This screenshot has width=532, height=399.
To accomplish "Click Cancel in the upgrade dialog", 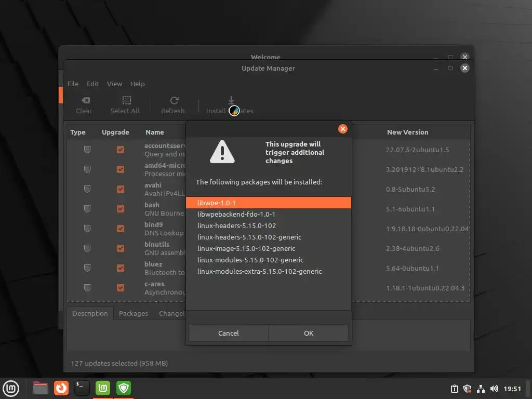I will [229, 333].
